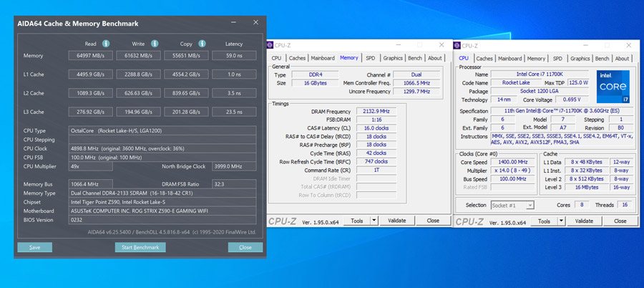The height and width of the screenshot is (288, 644).
Task: Click the CPU-Z CPU window title icon
Action: click(458, 46)
